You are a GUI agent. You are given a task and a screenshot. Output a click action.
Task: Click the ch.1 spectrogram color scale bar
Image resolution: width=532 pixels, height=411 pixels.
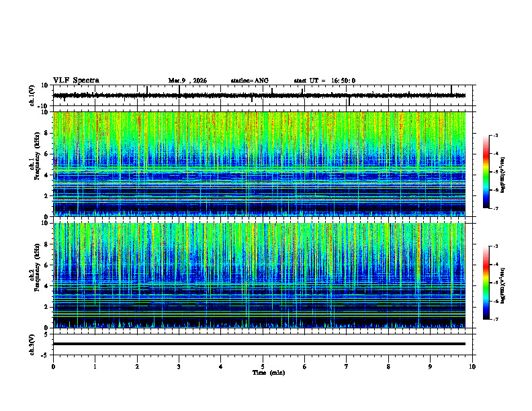pyautogui.click(x=486, y=172)
